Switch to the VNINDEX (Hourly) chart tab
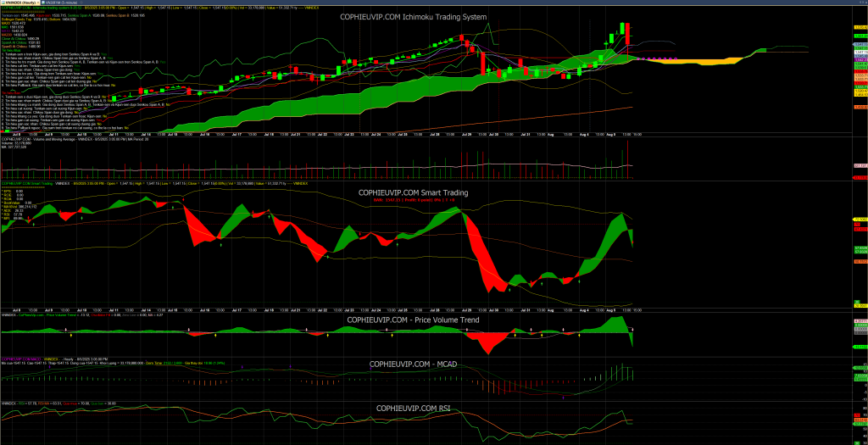Viewport: 868px width, 445px height. pos(19,3)
